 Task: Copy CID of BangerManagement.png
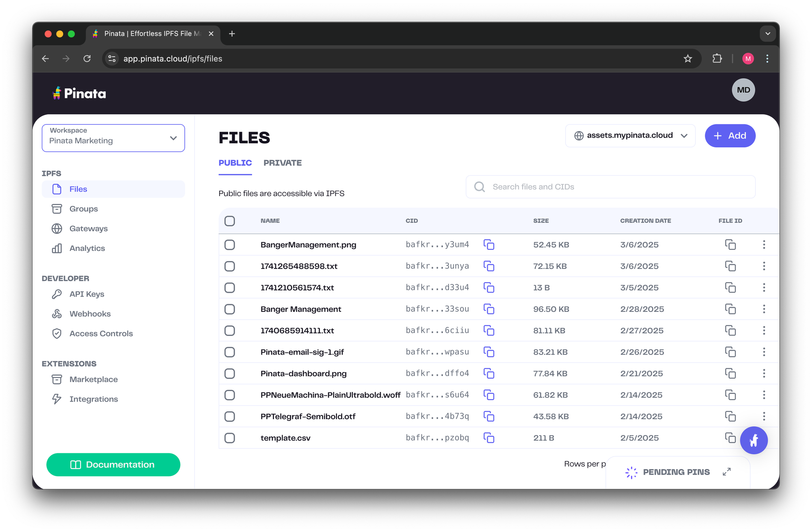pos(489,244)
